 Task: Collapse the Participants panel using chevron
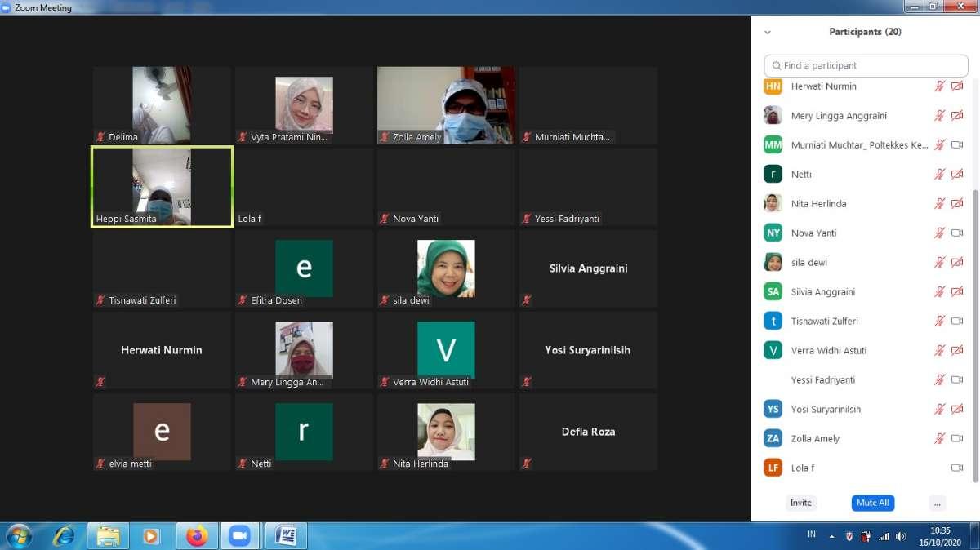pyautogui.click(x=767, y=33)
